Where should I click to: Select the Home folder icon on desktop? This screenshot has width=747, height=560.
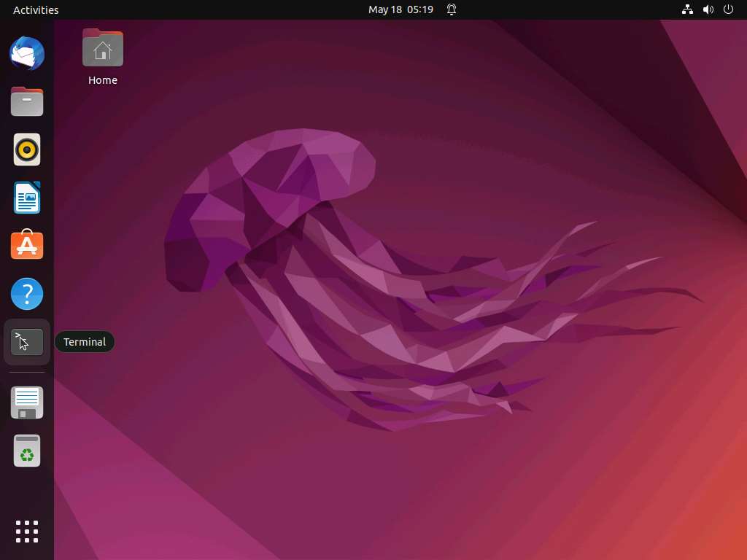[x=103, y=48]
